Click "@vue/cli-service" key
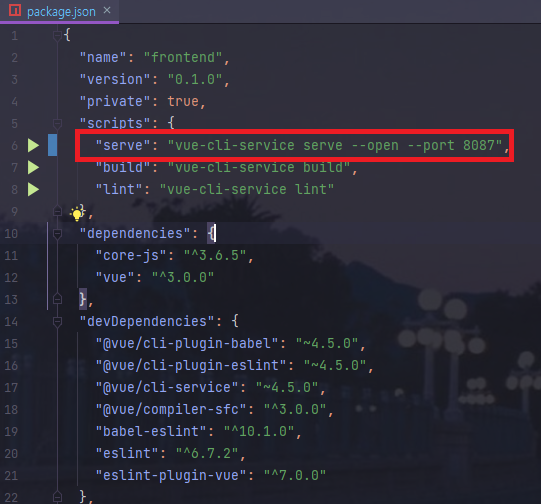 [167, 387]
